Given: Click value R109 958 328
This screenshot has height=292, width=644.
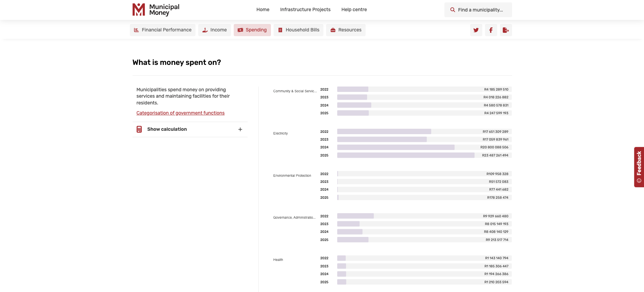Looking at the screenshot, I should [x=497, y=174].
